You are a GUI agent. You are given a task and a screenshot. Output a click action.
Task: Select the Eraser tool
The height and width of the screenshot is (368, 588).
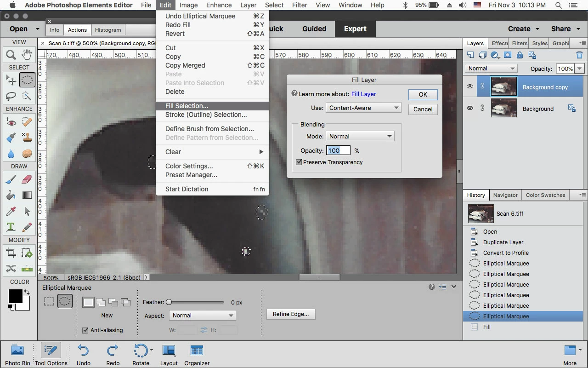pyautogui.click(x=27, y=179)
